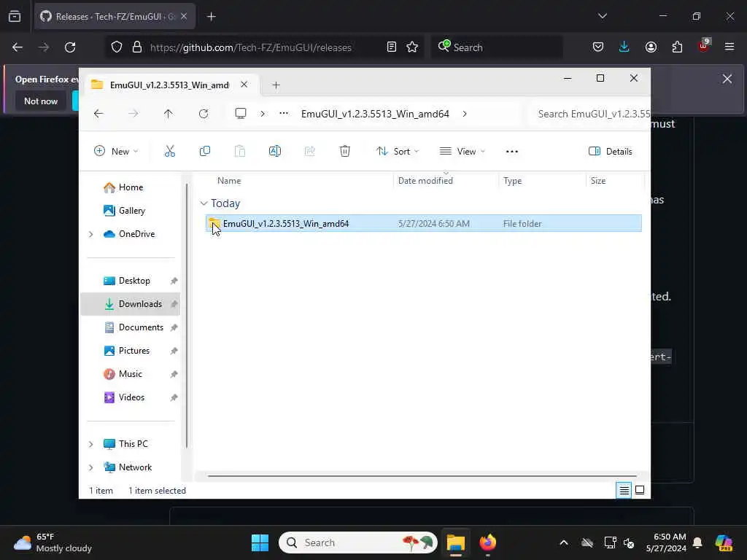Open the Firefox account icon
The width and height of the screenshot is (747, 560).
(651, 47)
